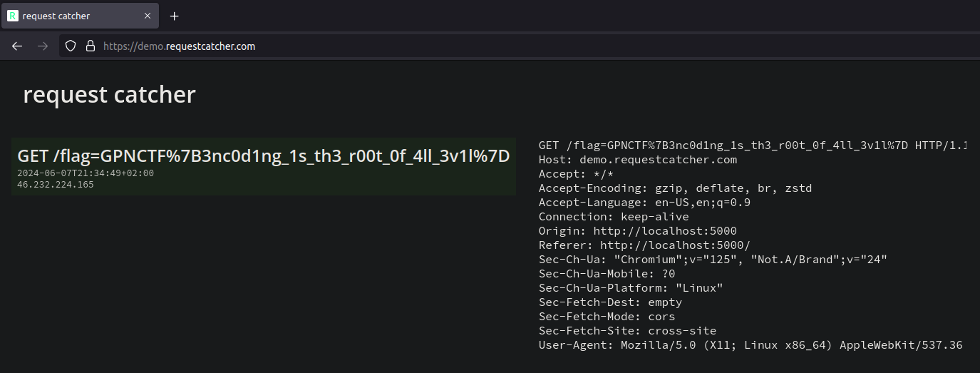Click the Origin: http://localhost:5000 line
980x373 pixels.
click(638, 231)
